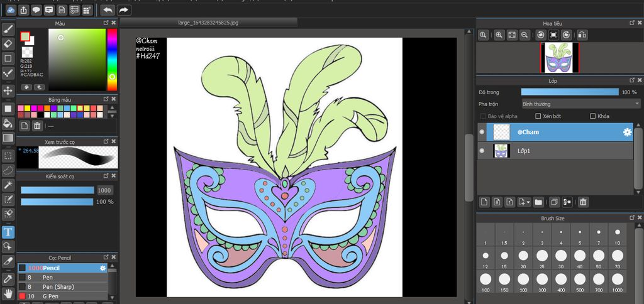644x304 pixels.
Task: Click the Undo arrow in toolbar
Action: (x=108, y=10)
